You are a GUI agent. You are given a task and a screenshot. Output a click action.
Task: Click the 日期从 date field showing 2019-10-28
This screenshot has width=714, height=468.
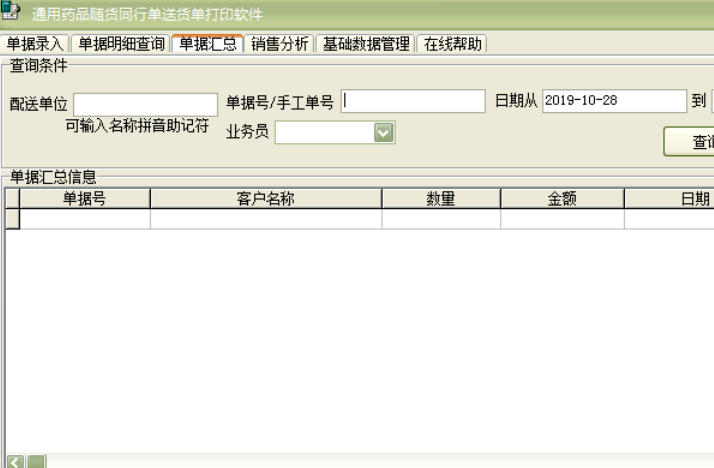(x=609, y=102)
